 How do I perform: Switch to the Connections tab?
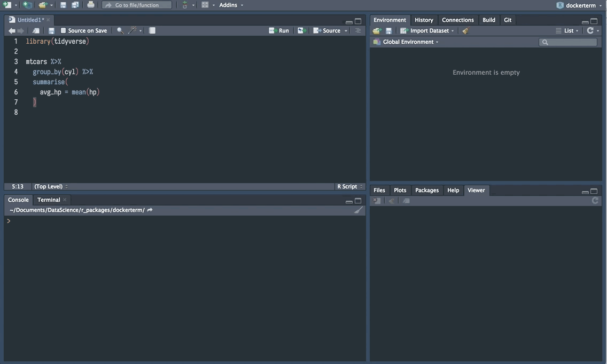(457, 20)
